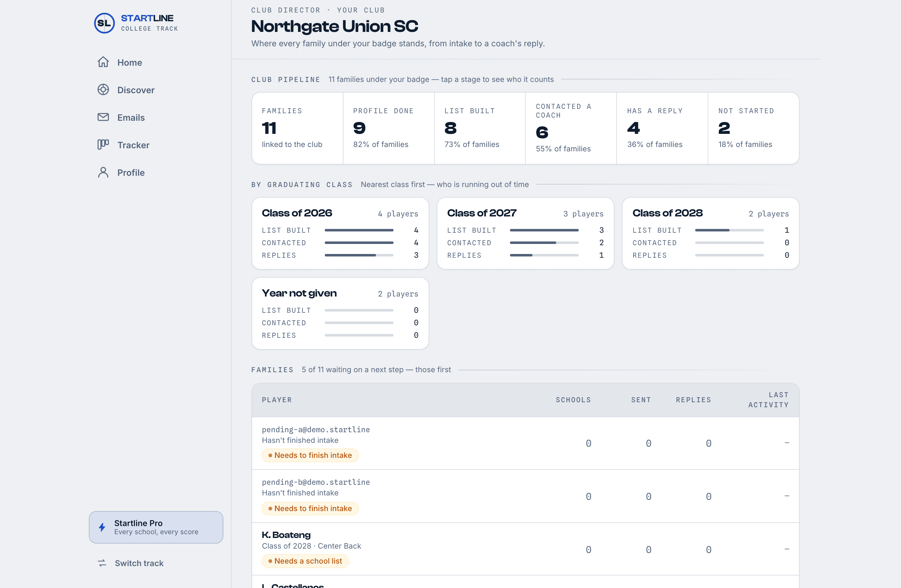Click Class of 2028 List Built progress bar

pyautogui.click(x=729, y=230)
